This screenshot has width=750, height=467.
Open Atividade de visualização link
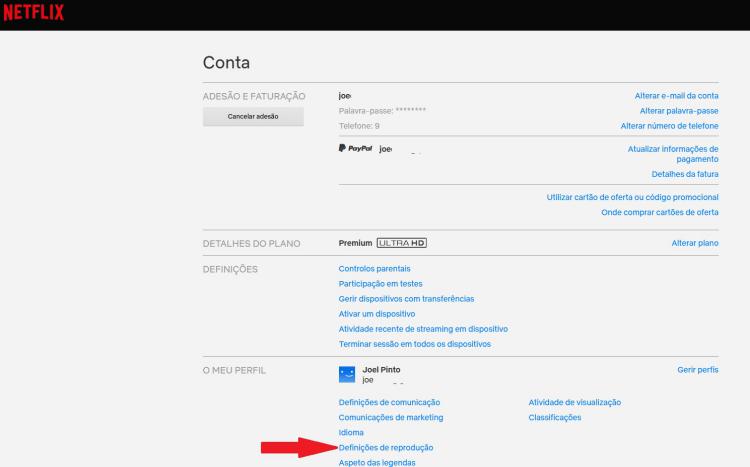pos(574,402)
